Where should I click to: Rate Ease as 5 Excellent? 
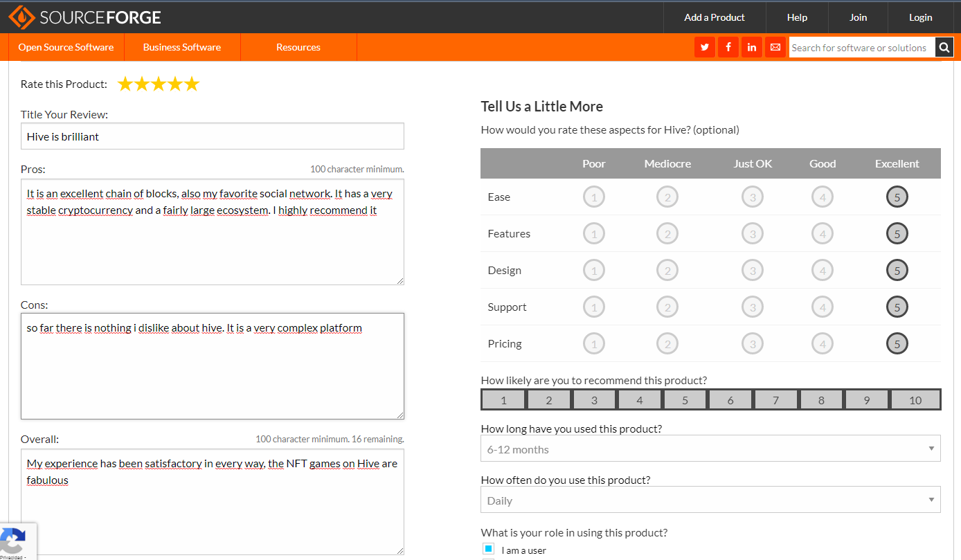(897, 197)
